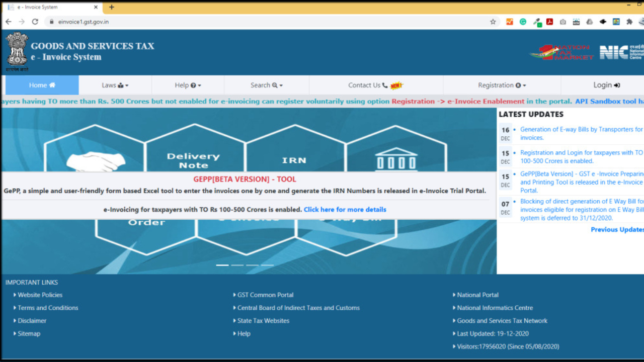Image resolution: width=644 pixels, height=362 pixels.
Task: Open the blue map extension icon
Action: pyautogui.click(x=616, y=22)
